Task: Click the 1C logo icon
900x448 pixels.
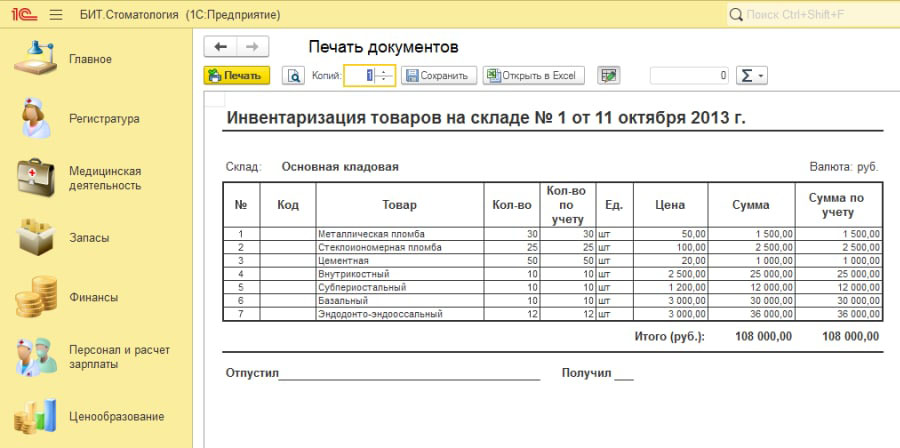Action: coord(24,14)
